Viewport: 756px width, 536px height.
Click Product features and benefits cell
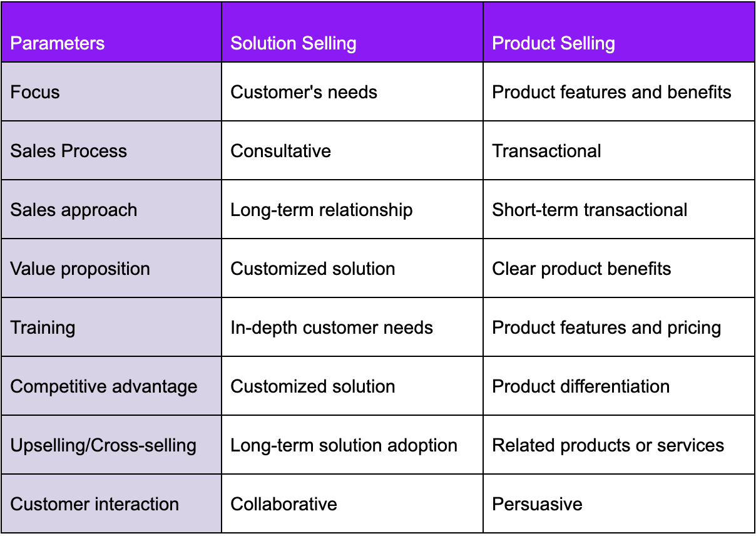click(x=619, y=91)
